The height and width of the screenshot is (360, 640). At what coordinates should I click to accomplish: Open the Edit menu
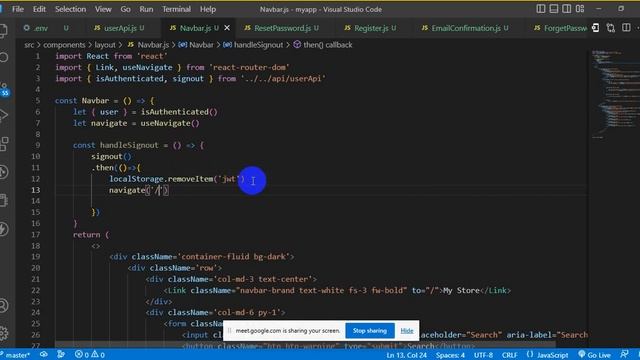(39, 9)
